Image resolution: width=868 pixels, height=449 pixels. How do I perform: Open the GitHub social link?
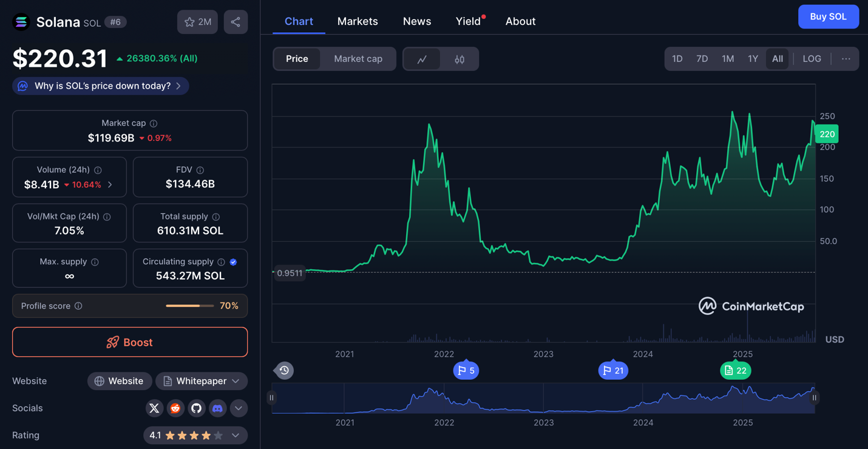point(196,408)
